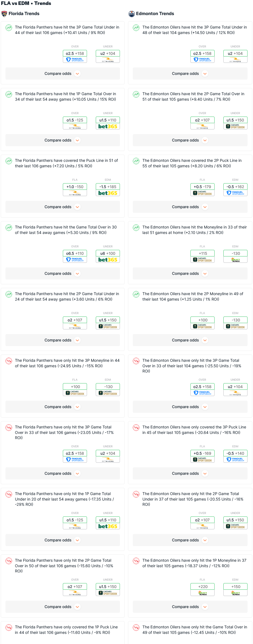Click the Edmonton Oilers team logo

click(x=132, y=14)
